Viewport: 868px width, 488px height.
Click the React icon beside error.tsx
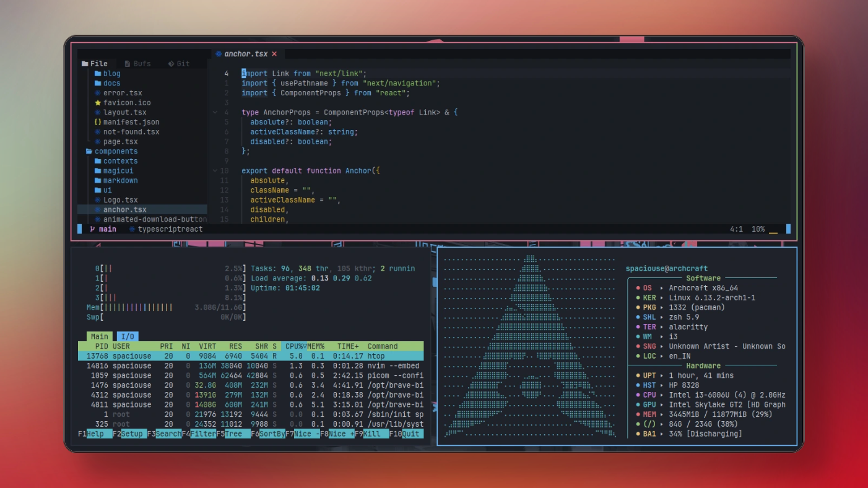tap(98, 93)
